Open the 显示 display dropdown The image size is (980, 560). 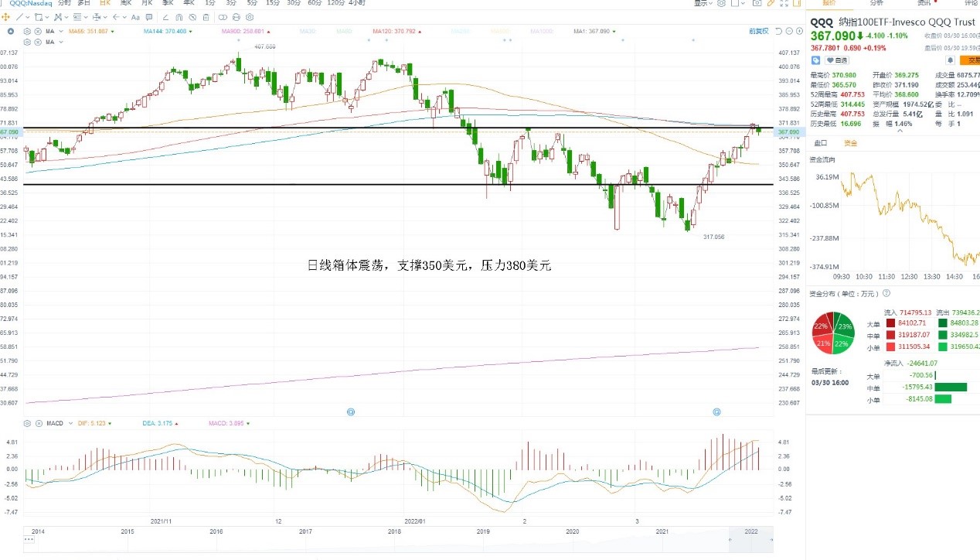[703, 3]
